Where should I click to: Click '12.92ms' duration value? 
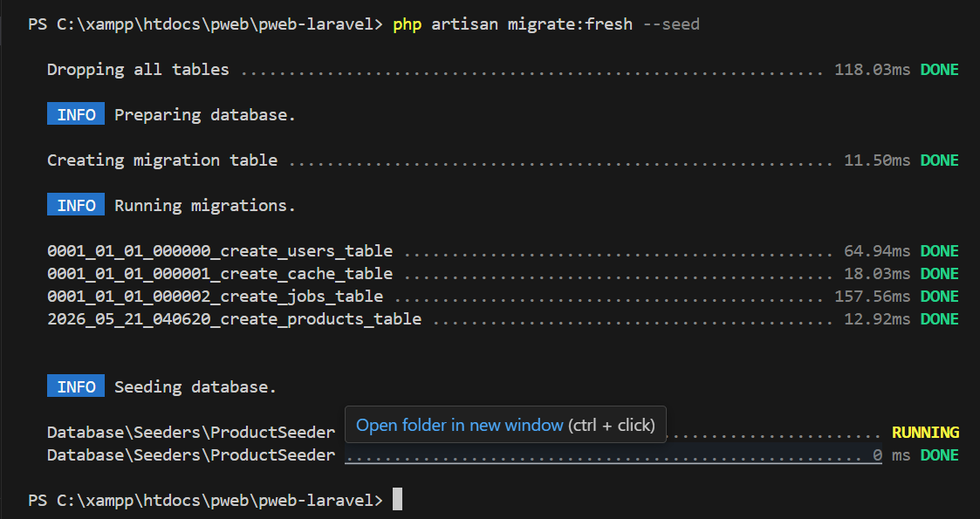click(878, 319)
